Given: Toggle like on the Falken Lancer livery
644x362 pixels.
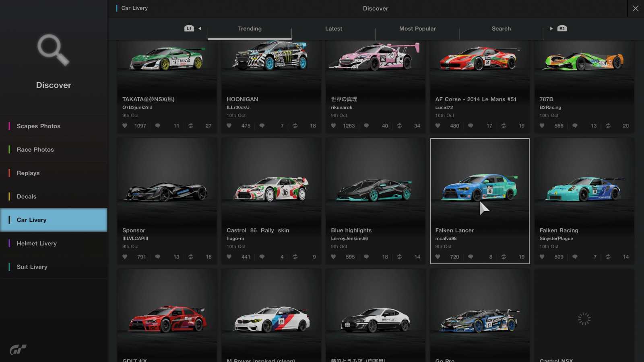Looking at the screenshot, I should 438,257.
